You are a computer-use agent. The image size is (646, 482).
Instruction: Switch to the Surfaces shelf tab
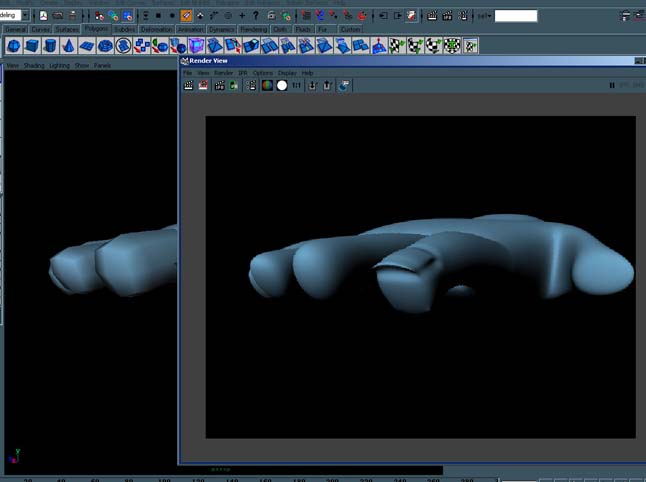[67, 30]
